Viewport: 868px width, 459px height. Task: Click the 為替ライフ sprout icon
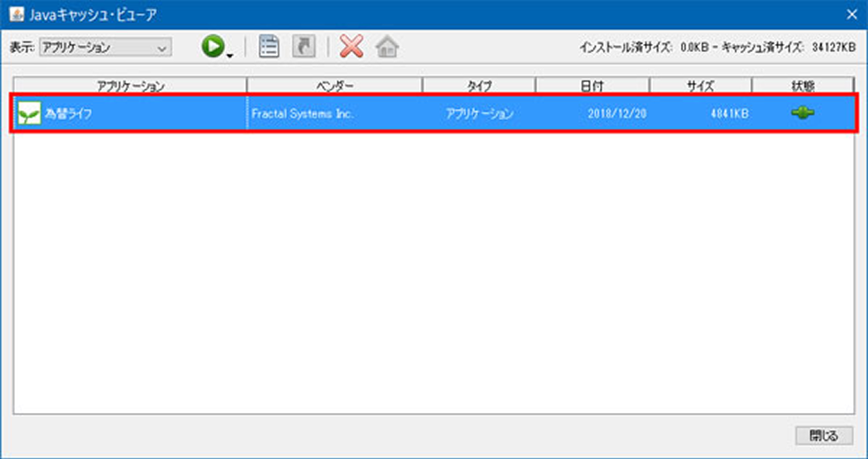click(x=29, y=114)
